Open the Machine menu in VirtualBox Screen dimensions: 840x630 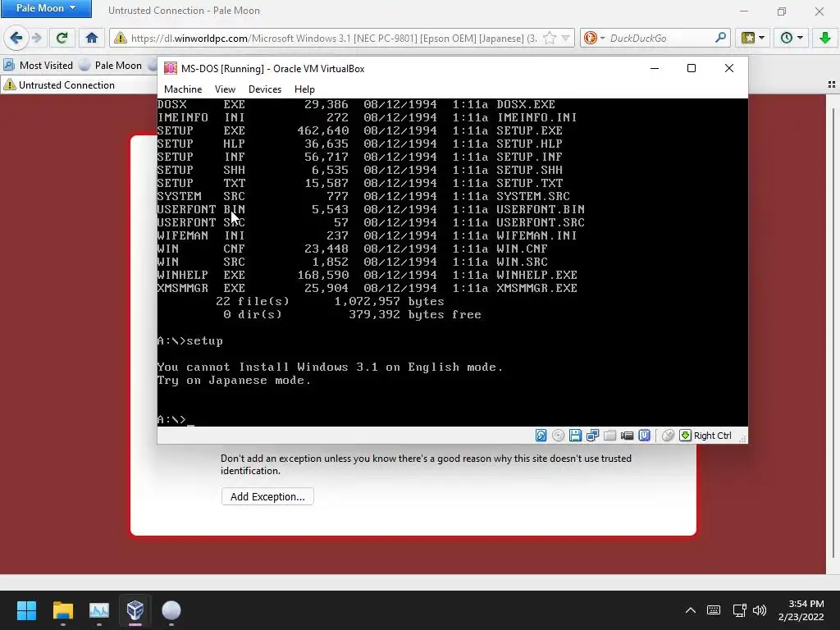tap(183, 89)
